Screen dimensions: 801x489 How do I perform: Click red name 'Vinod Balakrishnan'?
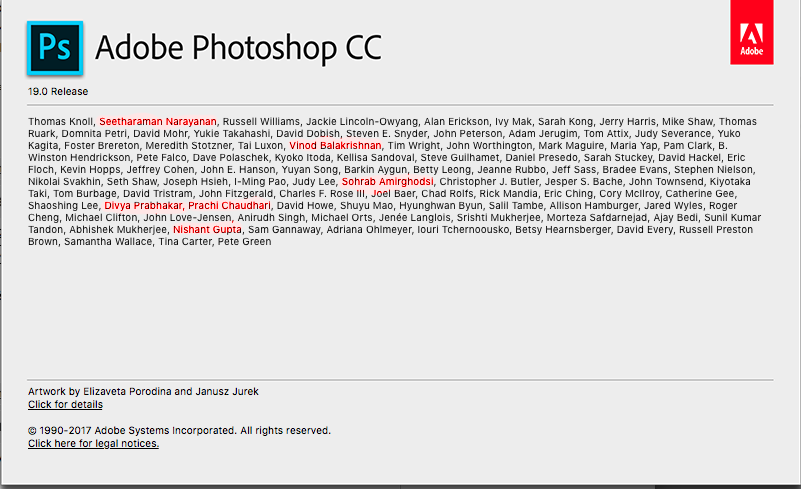335,146
